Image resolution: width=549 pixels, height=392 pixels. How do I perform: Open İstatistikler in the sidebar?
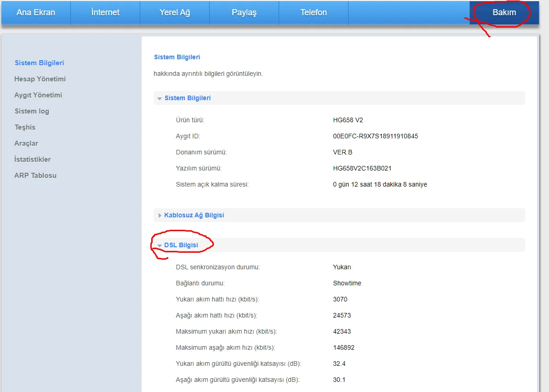pyautogui.click(x=33, y=159)
